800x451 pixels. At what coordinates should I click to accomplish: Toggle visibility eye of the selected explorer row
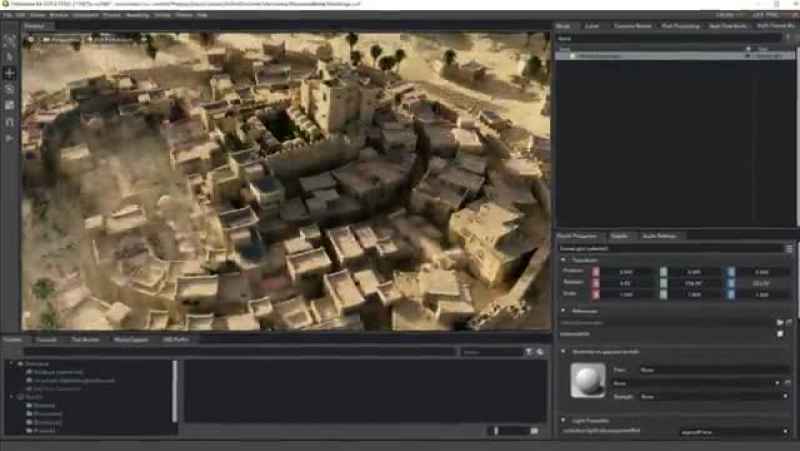pos(748,55)
